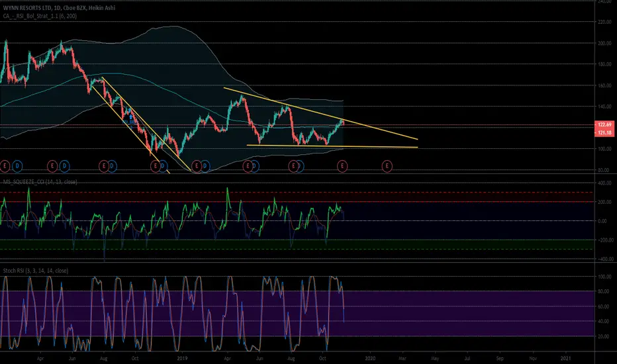Screen dimensions: 617x364
Task: Click the 2021 label on the time axis
Action: coord(566,359)
